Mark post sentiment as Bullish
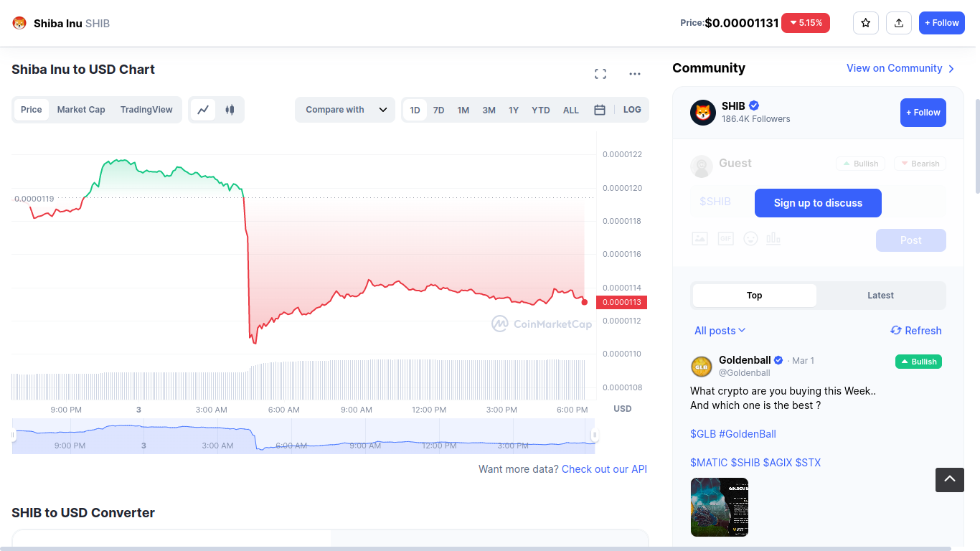This screenshot has height=551, width=980. click(860, 164)
